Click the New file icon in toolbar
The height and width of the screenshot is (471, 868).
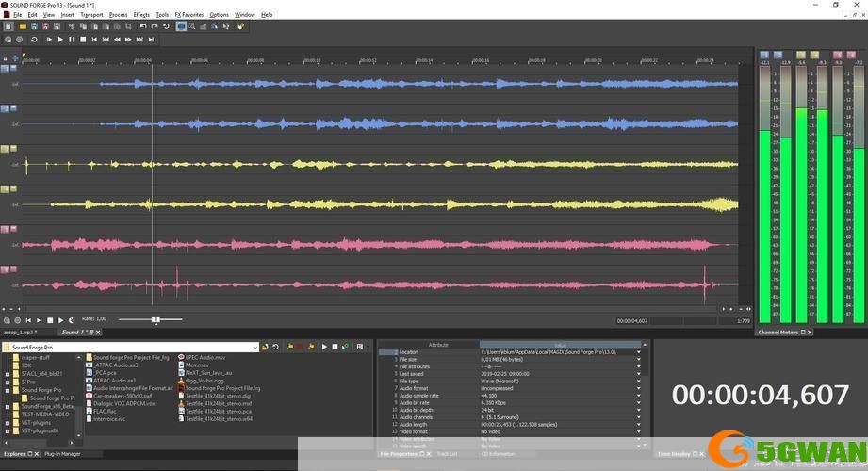8,26
